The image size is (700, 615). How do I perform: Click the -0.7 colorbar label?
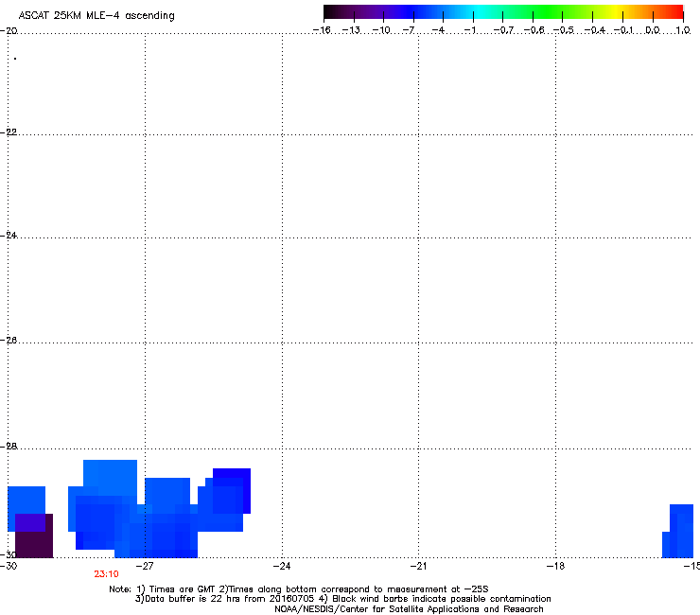coord(503,30)
